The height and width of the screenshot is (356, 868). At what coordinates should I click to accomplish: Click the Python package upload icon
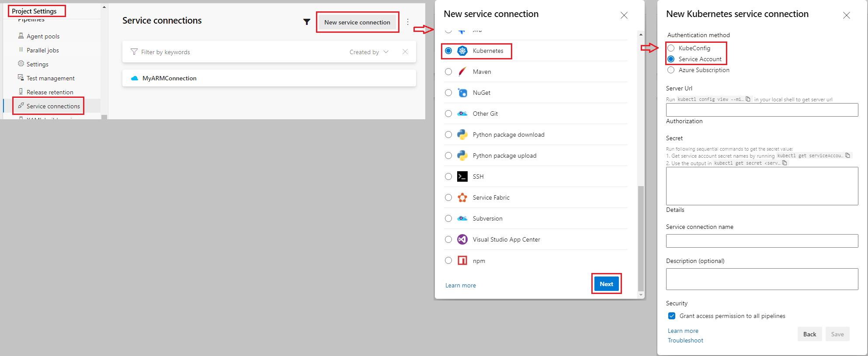(x=462, y=156)
